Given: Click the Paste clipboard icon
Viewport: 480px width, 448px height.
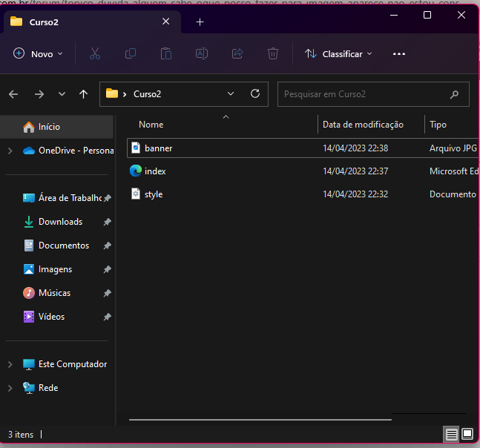Looking at the screenshot, I should point(166,54).
